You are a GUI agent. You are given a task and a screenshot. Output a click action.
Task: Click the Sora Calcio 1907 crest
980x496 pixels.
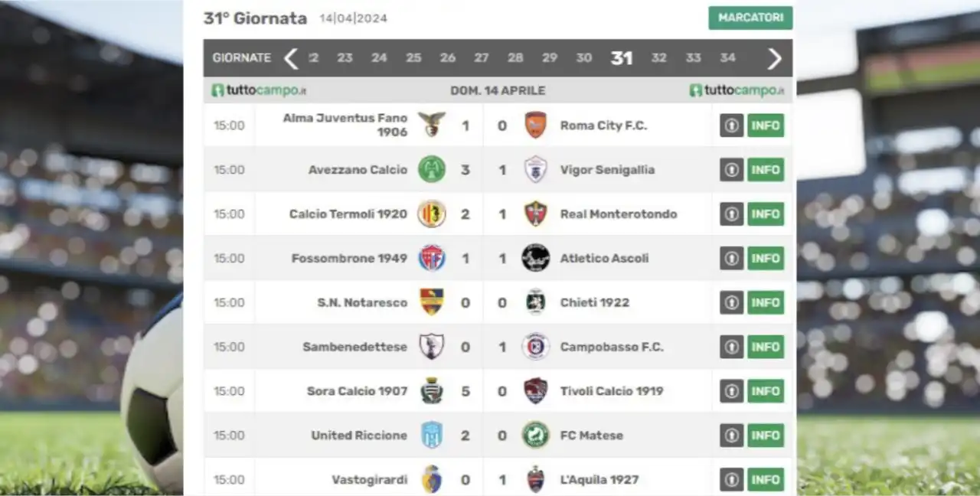432,391
